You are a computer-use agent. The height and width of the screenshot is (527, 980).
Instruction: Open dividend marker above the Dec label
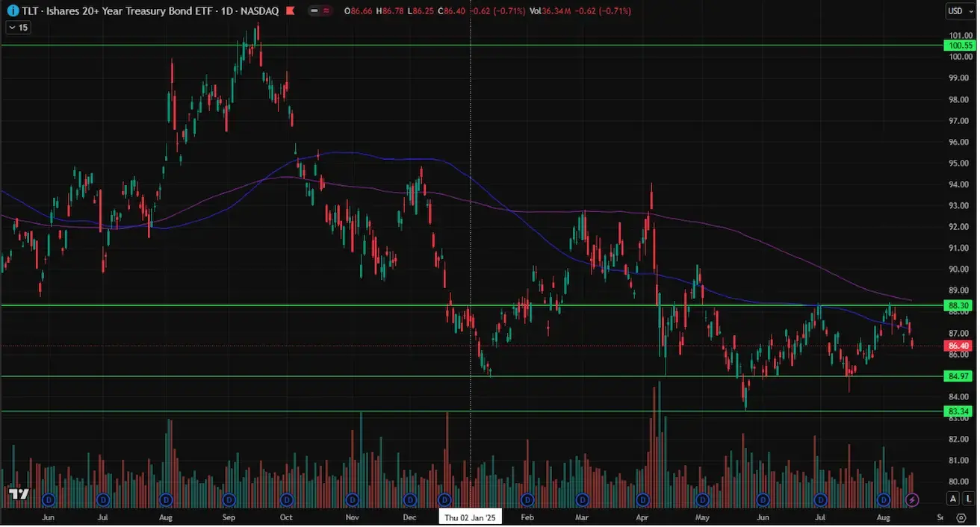point(410,499)
